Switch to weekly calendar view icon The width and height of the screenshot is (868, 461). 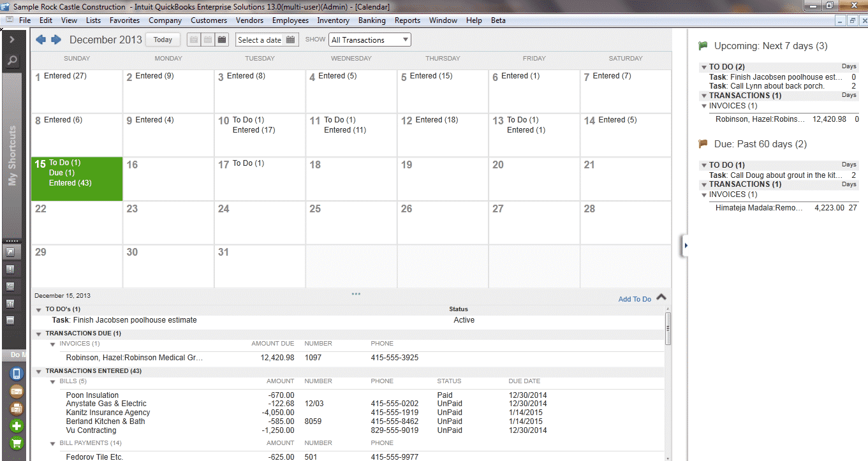208,40
